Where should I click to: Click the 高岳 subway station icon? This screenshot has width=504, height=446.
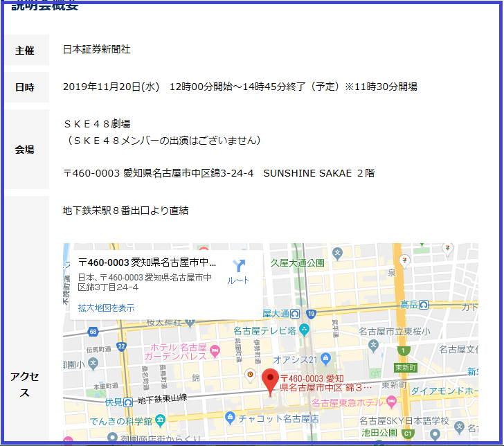click(x=424, y=305)
